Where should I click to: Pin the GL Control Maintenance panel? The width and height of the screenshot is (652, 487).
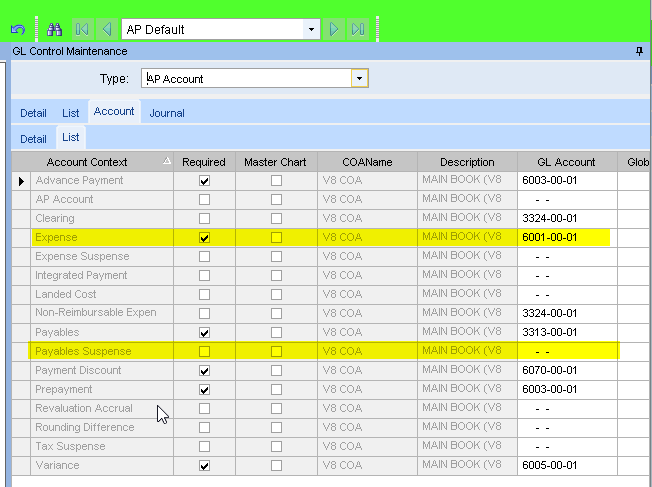click(x=639, y=51)
